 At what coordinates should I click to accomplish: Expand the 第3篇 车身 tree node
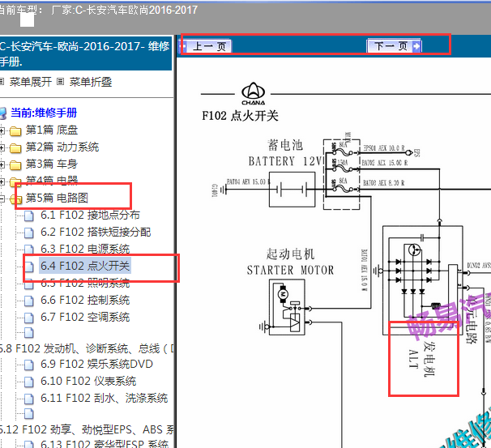coord(2,164)
